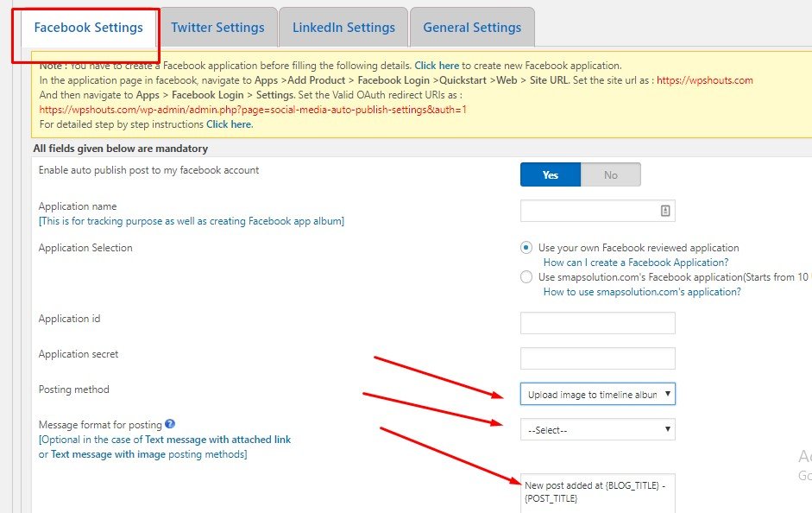The width and height of the screenshot is (812, 513).
Task: Select Use smapsolution.com's Facebook application option
Action: 526,276
